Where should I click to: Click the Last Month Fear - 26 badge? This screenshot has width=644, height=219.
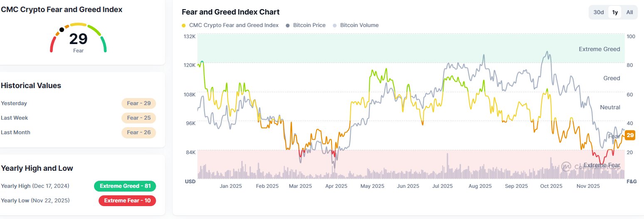139,132
